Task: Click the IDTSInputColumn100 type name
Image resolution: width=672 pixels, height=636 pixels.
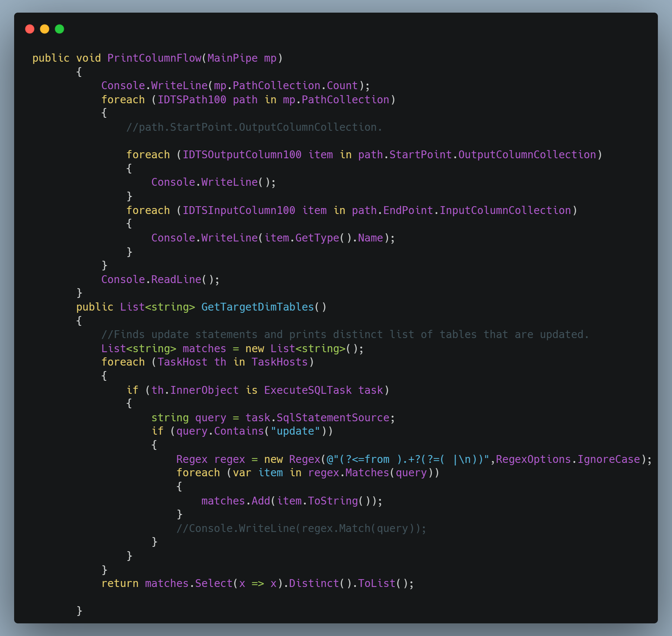Action: [238, 210]
